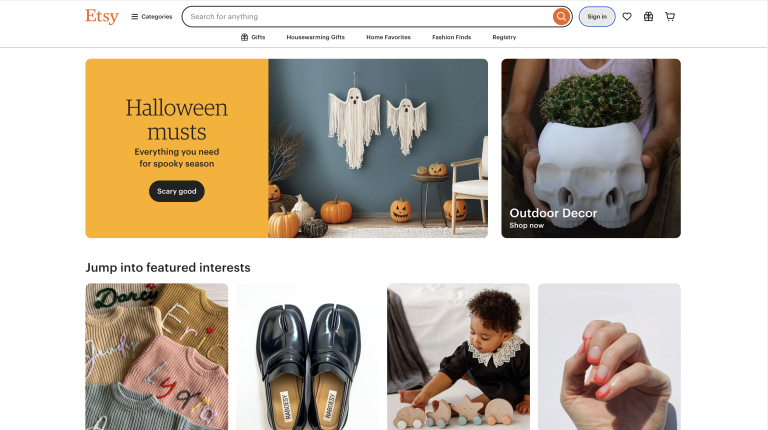
Task: Click the 'Scary good' button
Action: (x=177, y=191)
